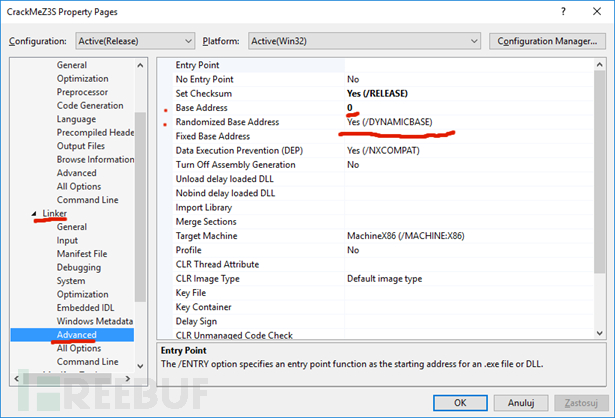Select the highlighted Advanced item under Linker
The height and width of the screenshot is (418, 615).
click(72, 335)
